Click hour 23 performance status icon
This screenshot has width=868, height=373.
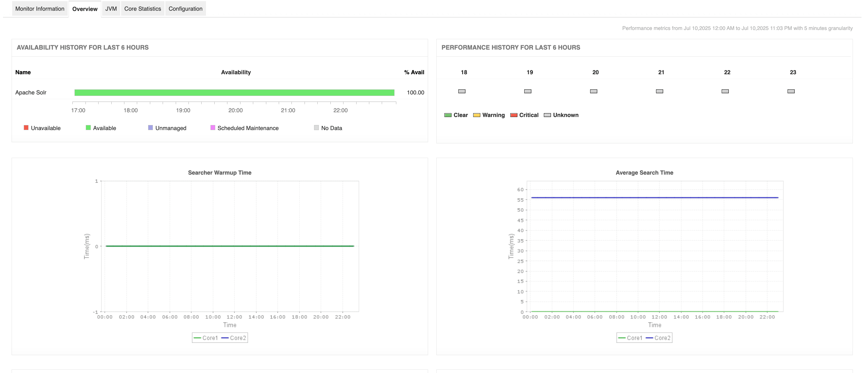click(791, 91)
